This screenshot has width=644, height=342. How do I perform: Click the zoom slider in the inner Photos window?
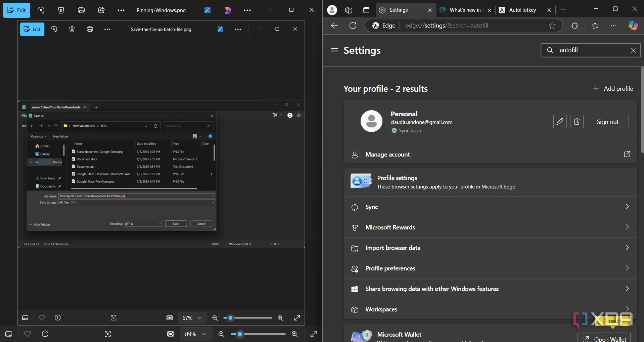tap(248, 318)
